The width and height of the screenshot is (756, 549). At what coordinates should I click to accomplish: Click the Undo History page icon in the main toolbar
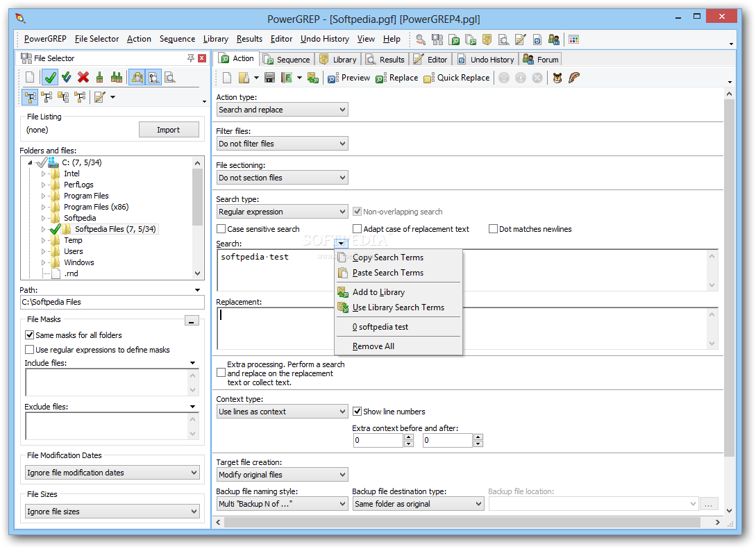point(537,40)
